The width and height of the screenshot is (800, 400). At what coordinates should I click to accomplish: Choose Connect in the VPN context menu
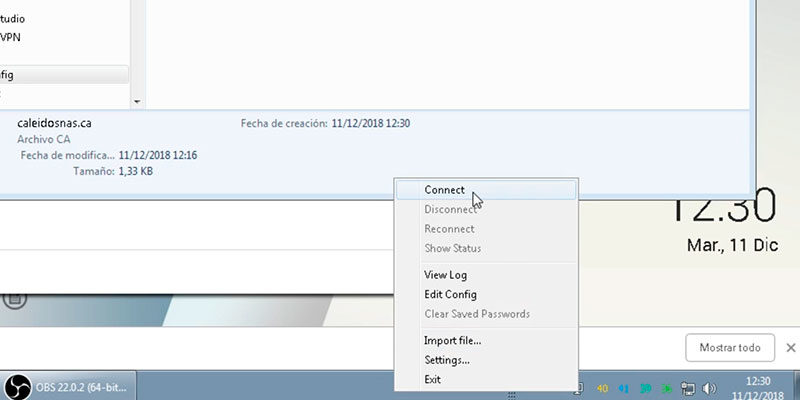coord(486,190)
